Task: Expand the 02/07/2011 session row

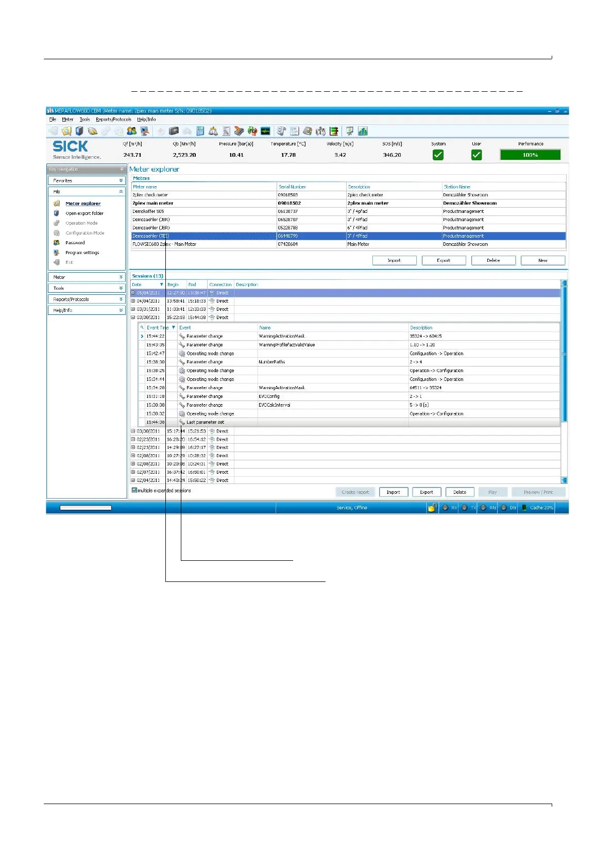Action: coord(133,472)
